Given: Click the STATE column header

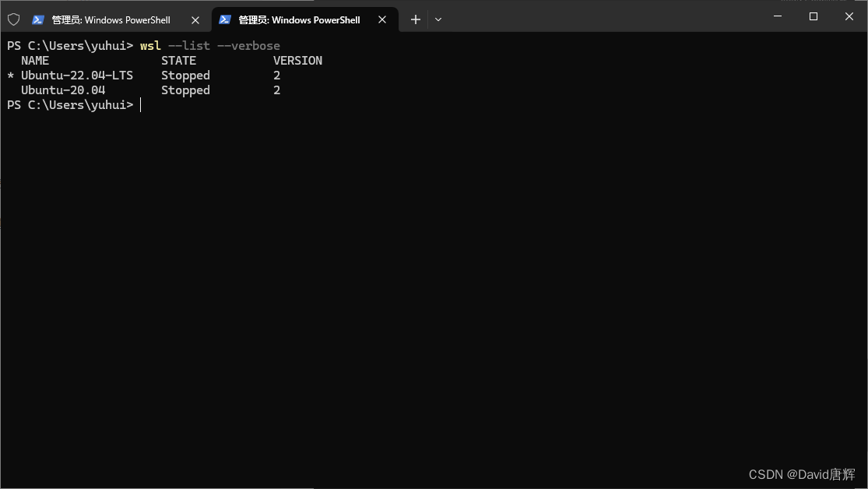Looking at the screenshot, I should [x=179, y=61].
